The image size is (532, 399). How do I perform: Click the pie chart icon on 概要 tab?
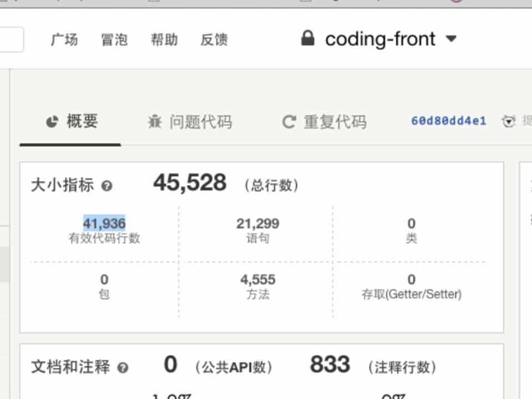pyautogui.click(x=52, y=122)
